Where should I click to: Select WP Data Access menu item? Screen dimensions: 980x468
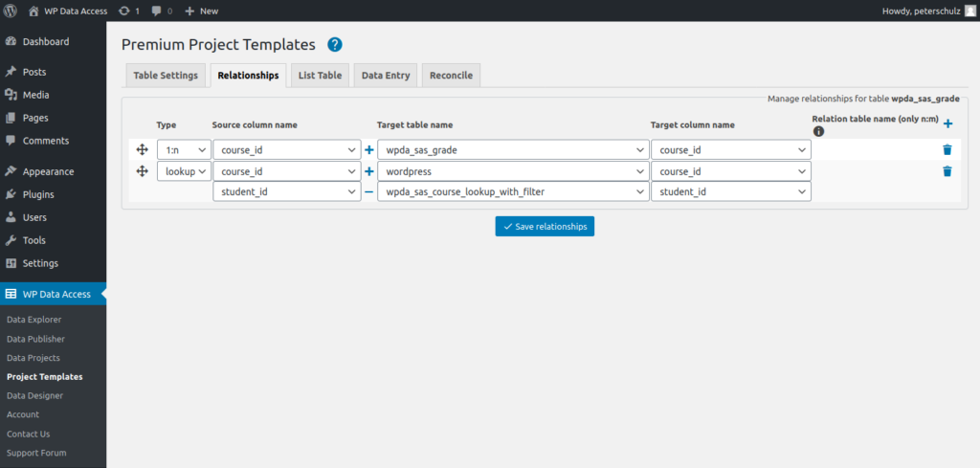[54, 294]
